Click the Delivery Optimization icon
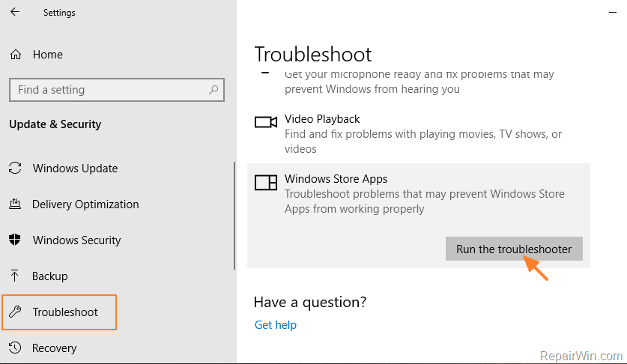 pyautogui.click(x=15, y=204)
